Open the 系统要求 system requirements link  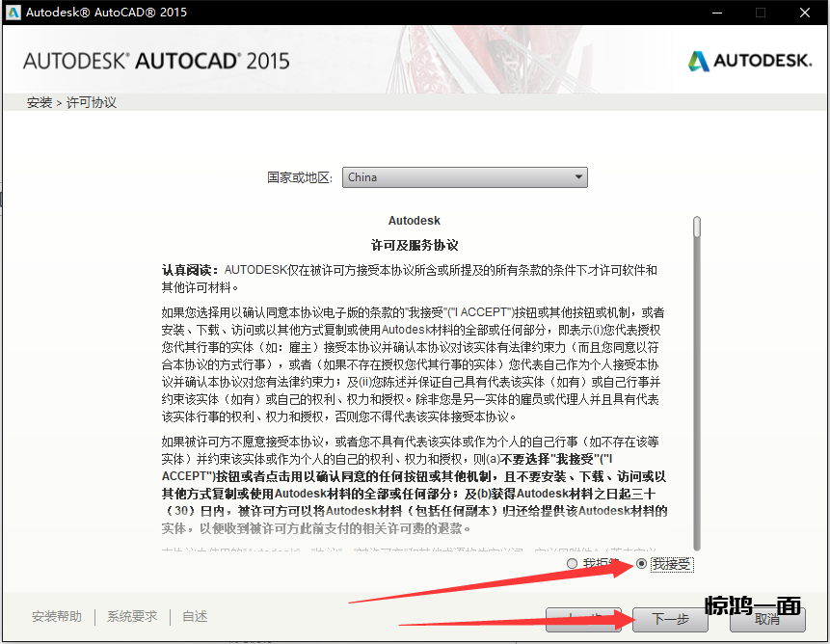[132, 617]
